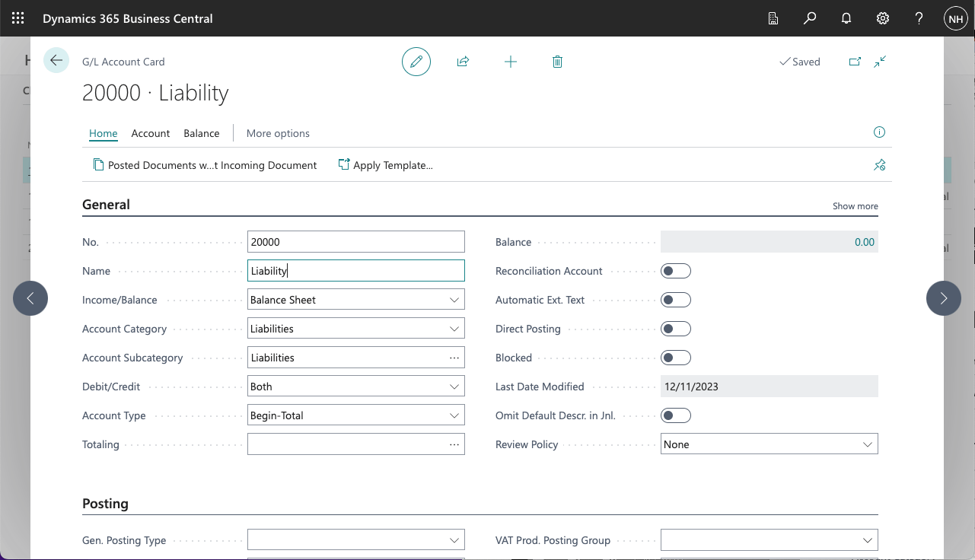975x560 pixels.
Task: Open the Account Type dropdown
Action: (x=355, y=415)
